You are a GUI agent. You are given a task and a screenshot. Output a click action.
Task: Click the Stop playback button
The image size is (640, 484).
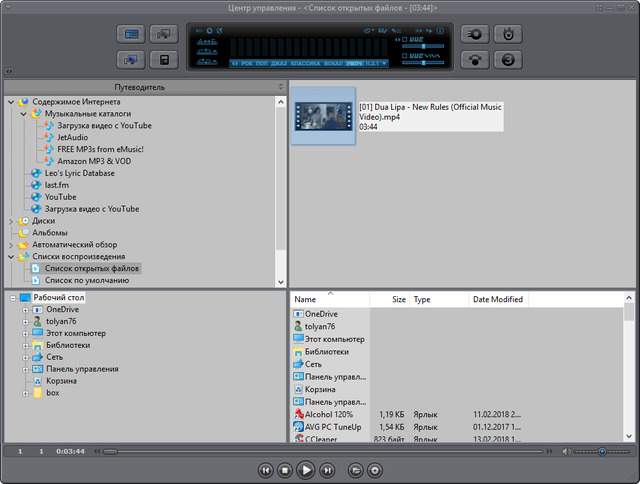(285, 469)
